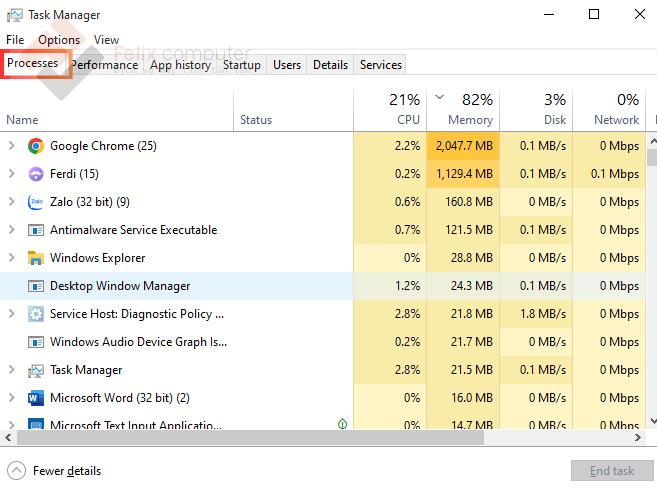Sort processes by CPU column header

click(x=390, y=110)
